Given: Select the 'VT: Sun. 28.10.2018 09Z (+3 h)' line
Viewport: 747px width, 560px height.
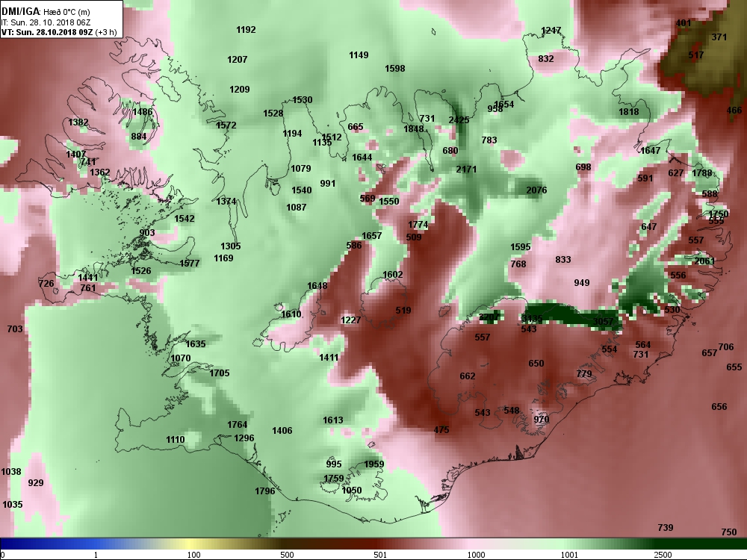Looking at the screenshot, I should (59, 32).
